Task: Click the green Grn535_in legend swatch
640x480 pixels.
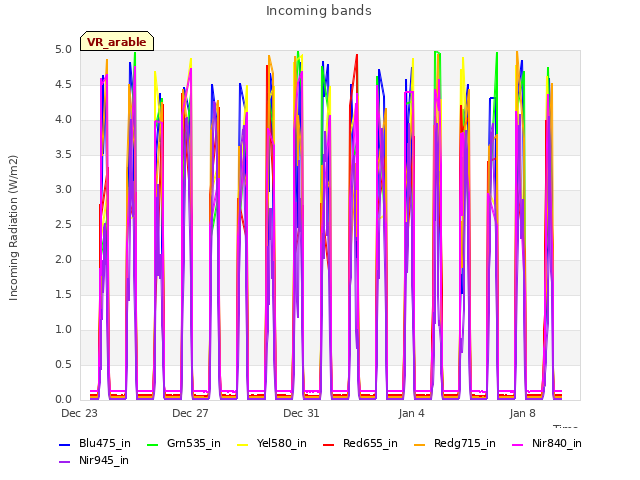Action: (x=152, y=444)
